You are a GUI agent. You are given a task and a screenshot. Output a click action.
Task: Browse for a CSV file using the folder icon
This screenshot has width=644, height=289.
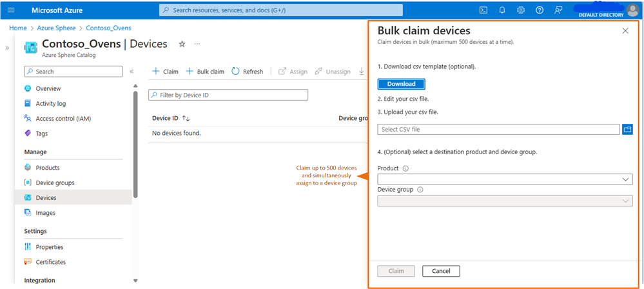tap(627, 129)
